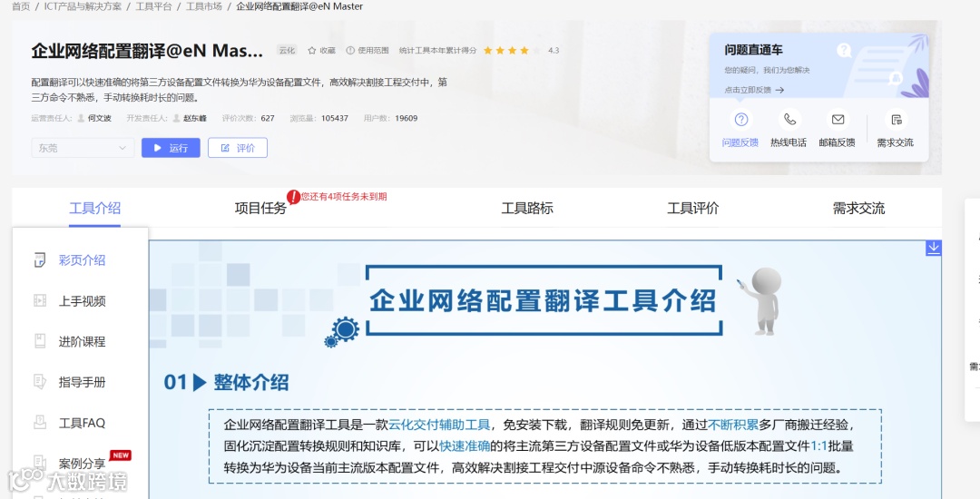
Task: Select 案例分享 in the sidebar
Action: (x=82, y=464)
